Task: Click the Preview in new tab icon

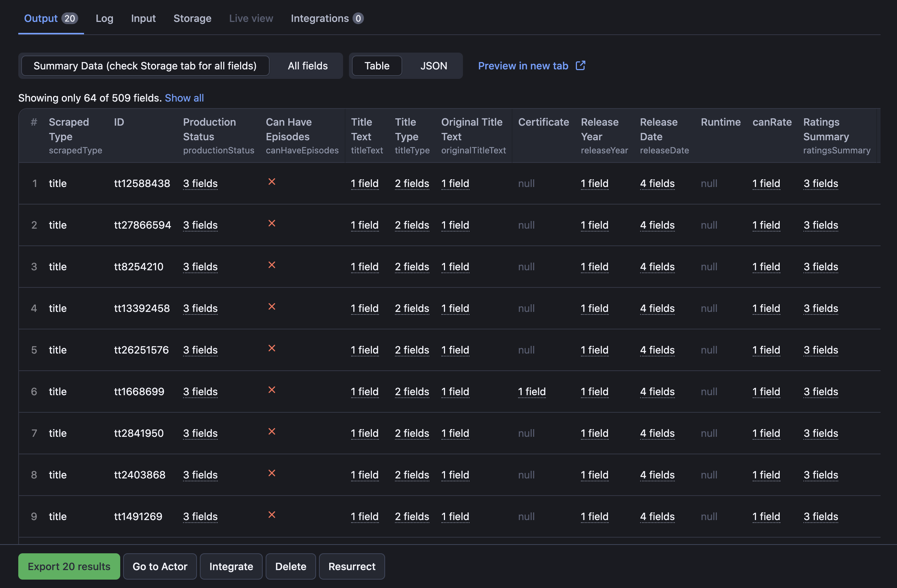Action: (x=580, y=65)
